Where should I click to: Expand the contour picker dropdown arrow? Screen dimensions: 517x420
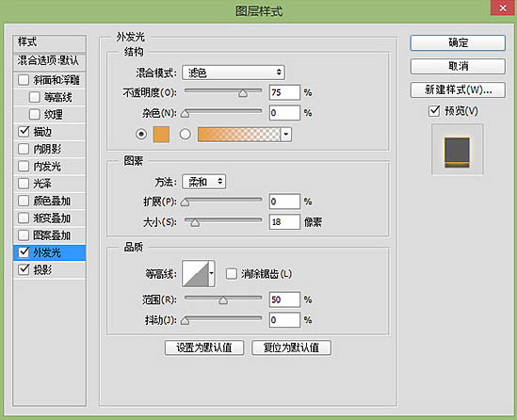point(212,274)
